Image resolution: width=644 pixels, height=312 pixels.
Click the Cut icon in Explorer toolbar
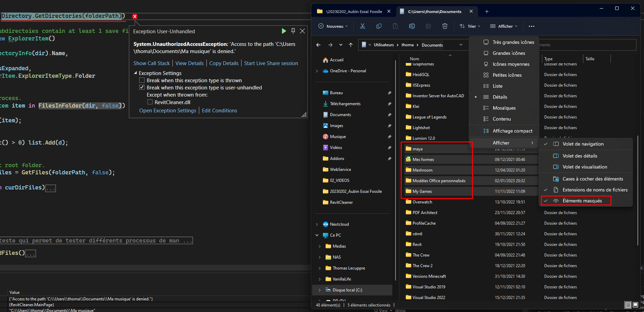coord(363,26)
